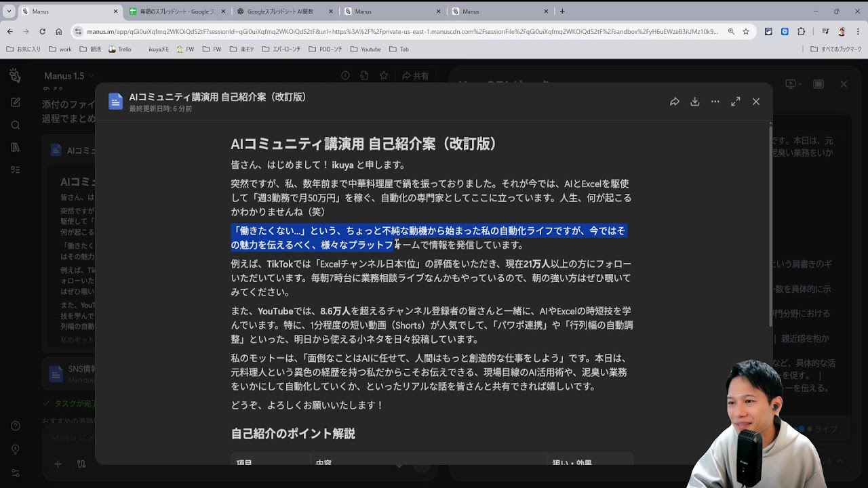Image resolution: width=868 pixels, height=488 pixels.
Task: Open the Trello bookmark
Action: tap(119, 49)
